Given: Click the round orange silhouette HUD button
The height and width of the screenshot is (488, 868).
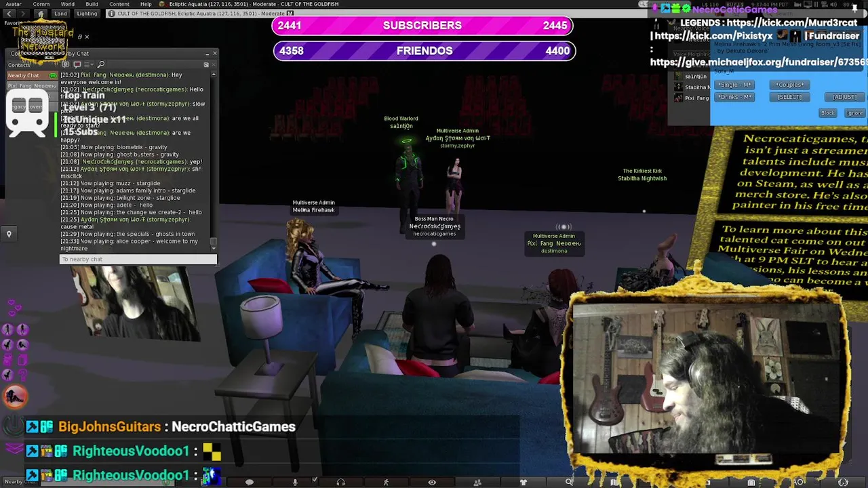Looking at the screenshot, I should [15, 397].
